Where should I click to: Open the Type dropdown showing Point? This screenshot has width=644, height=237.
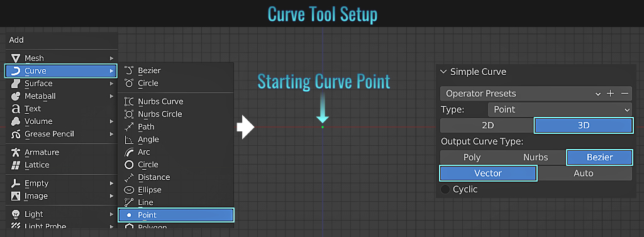(560, 109)
